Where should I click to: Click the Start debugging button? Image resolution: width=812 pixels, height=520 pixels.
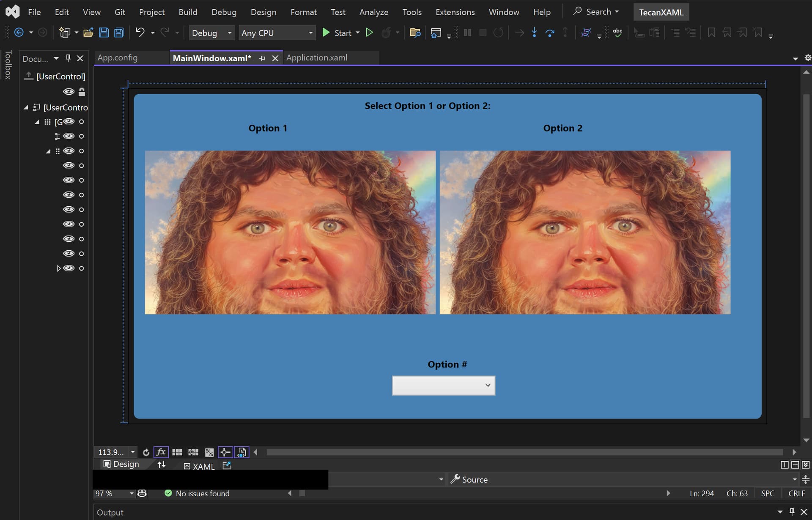pyautogui.click(x=337, y=33)
